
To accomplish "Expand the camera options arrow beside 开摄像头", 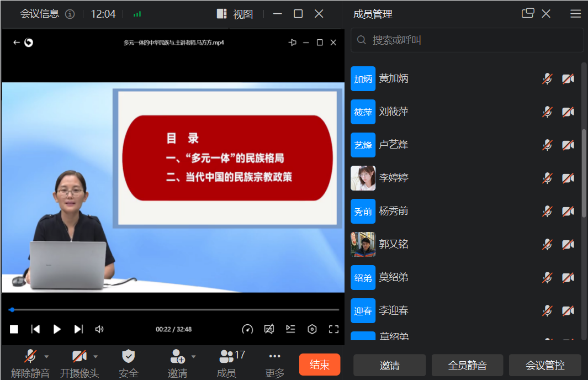I will click(96, 356).
